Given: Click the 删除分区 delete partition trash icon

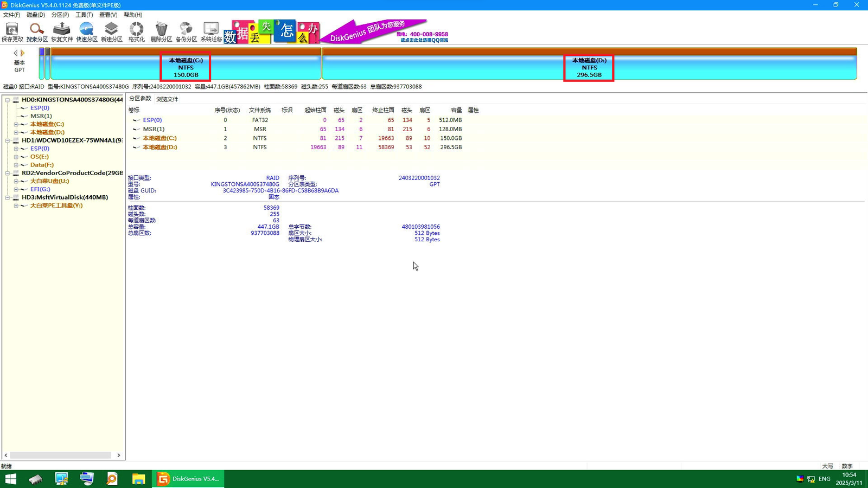Looking at the screenshot, I should [x=161, y=31].
